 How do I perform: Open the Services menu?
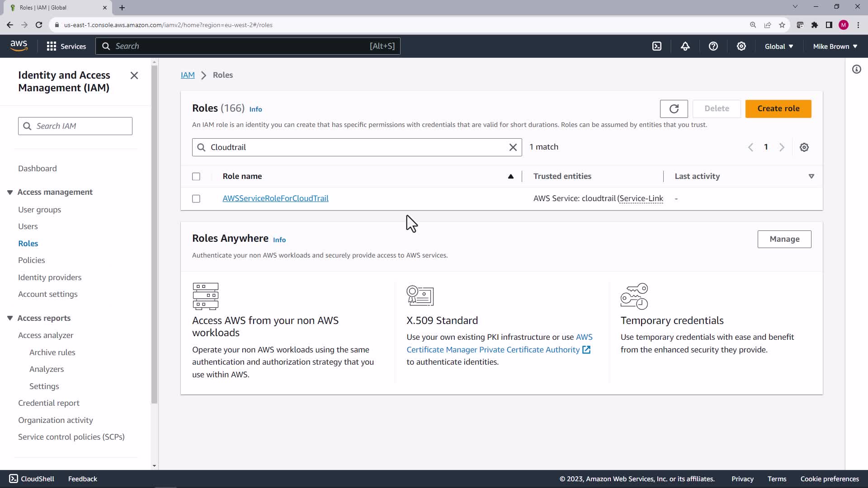pyautogui.click(x=66, y=46)
